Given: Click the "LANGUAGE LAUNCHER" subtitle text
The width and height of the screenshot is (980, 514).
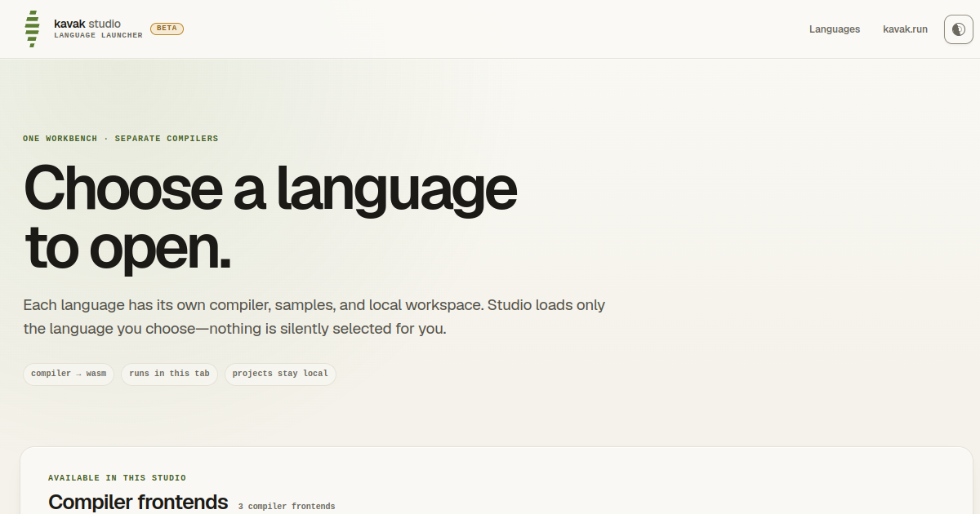Looking at the screenshot, I should pyautogui.click(x=98, y=36).
